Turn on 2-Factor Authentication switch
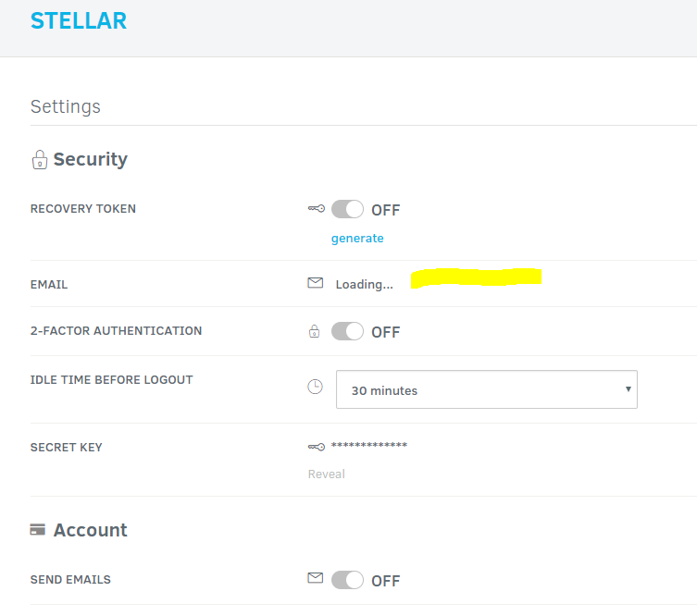Screen dimensions: 697x616 coord(348,331)
